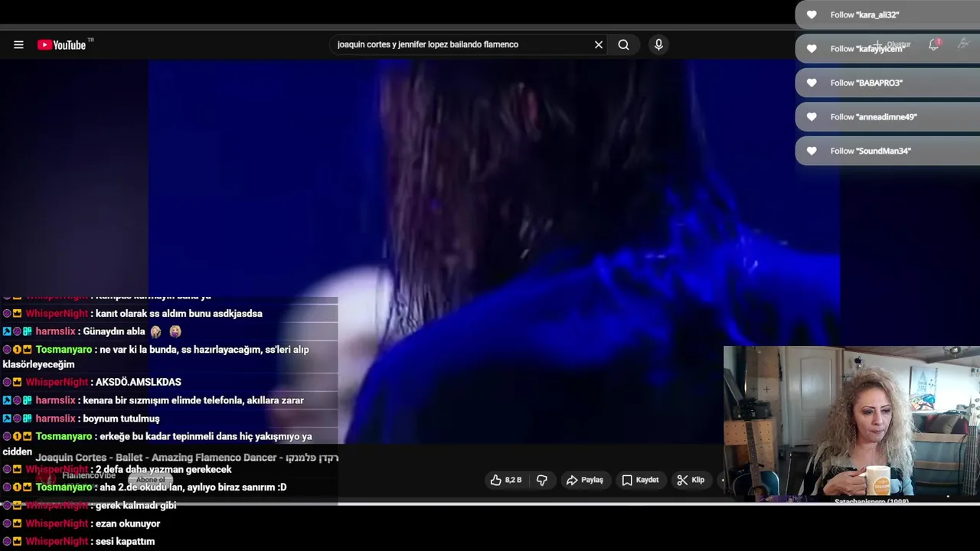Viewport: 980px width, 551px height.
Task: Click harmslix's "boynum tutulmuş" message
Action: coord(81,419)
